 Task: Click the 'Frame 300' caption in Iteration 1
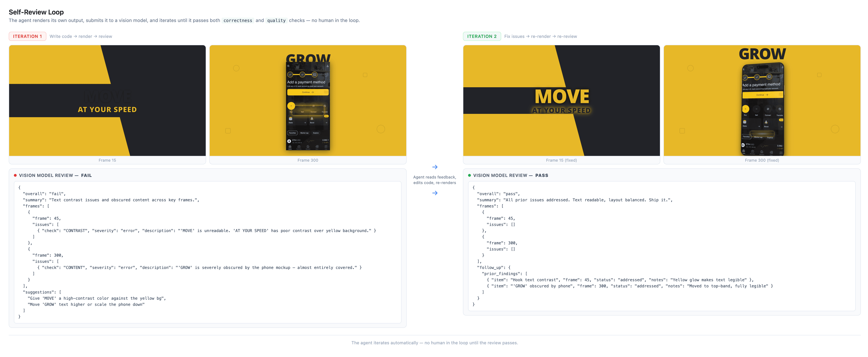[x=308, y=160]
